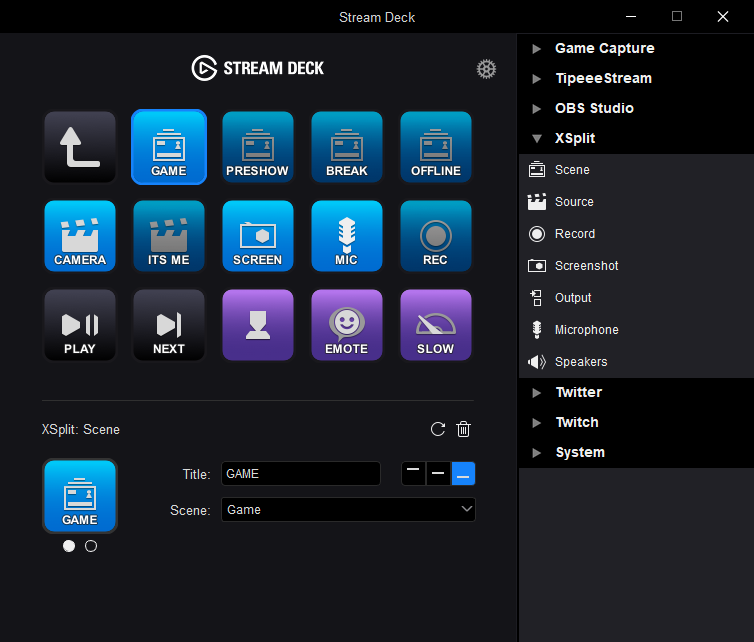
Task: Click the Stream Deck logo
Action: coord(258,68)
